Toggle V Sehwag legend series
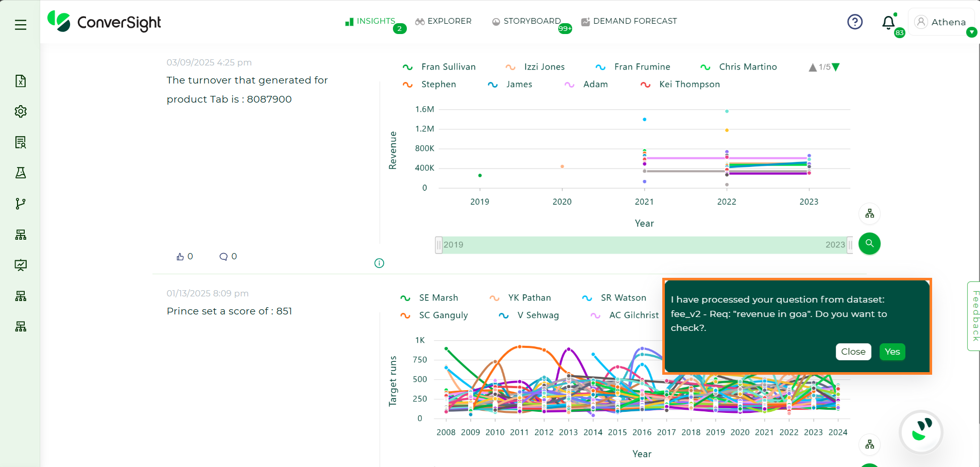 [528, 315]
